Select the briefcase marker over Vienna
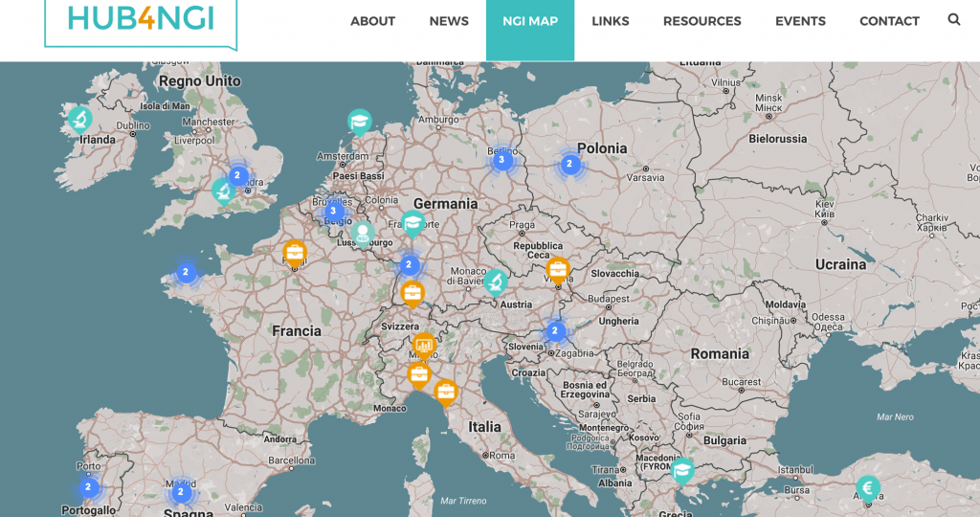 (558, 271)
